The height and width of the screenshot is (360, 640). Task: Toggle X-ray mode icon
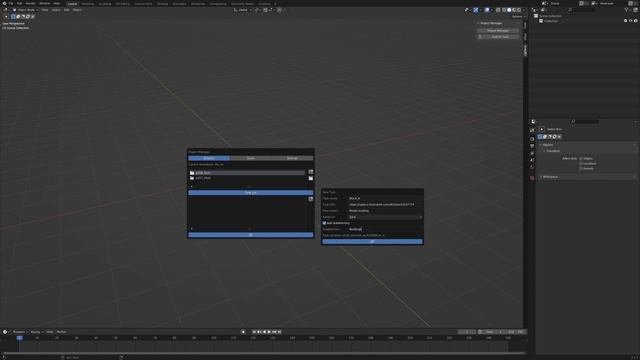(498, 10)
